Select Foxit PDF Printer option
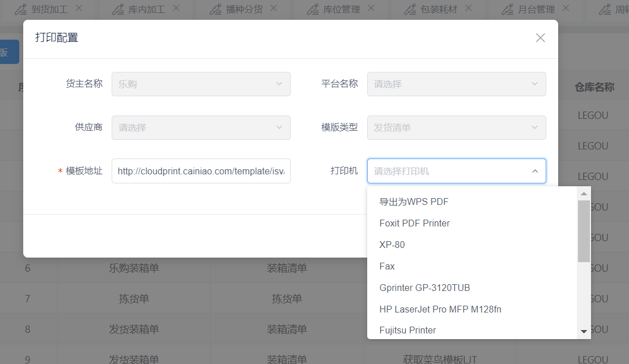The image size is (629, 364). (472, 223)
